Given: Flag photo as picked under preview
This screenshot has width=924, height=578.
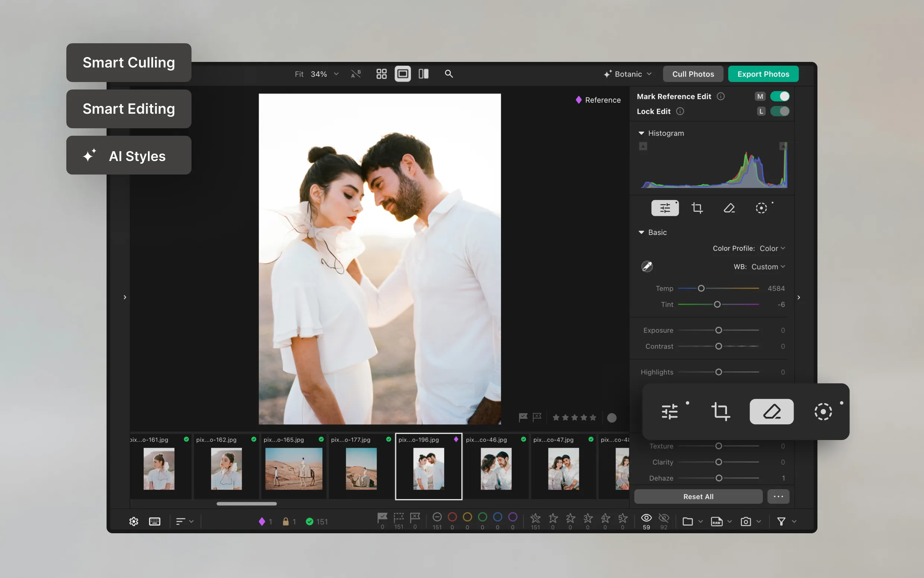Looking at the screenshot, I should tap(523, 417).
